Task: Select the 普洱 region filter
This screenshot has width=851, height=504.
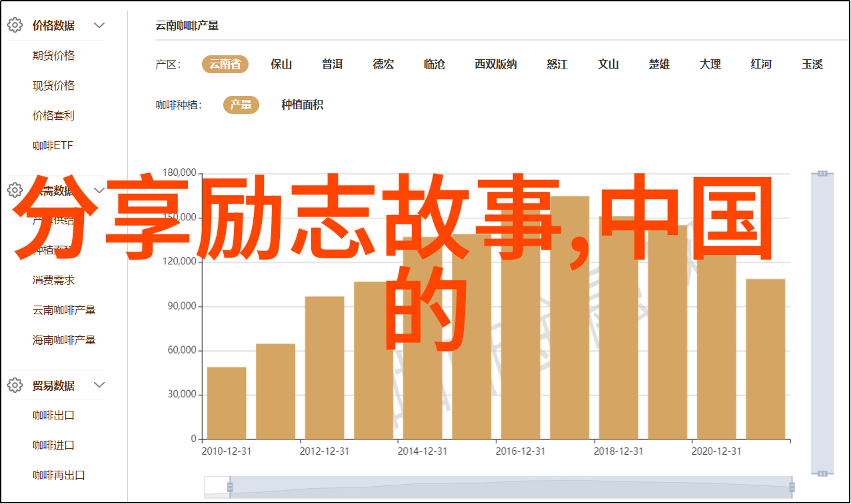Action: point(333,65)
